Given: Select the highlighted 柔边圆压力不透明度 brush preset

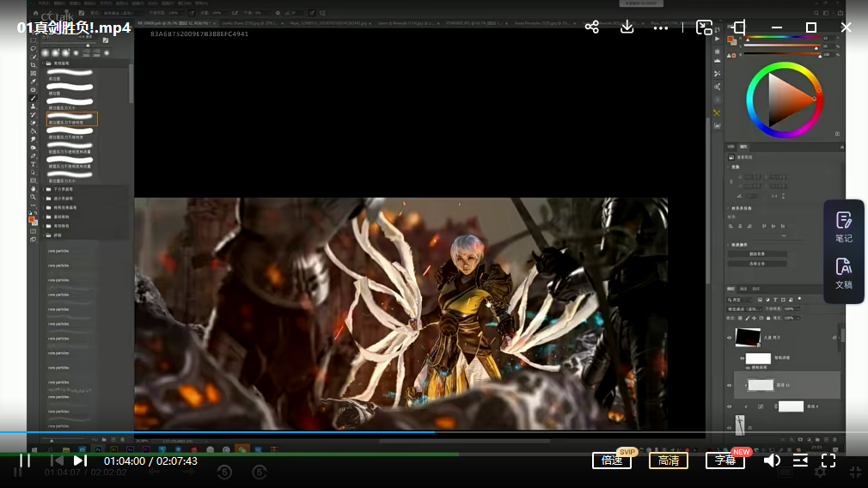Looking at the screenshot, I should 71,119.
